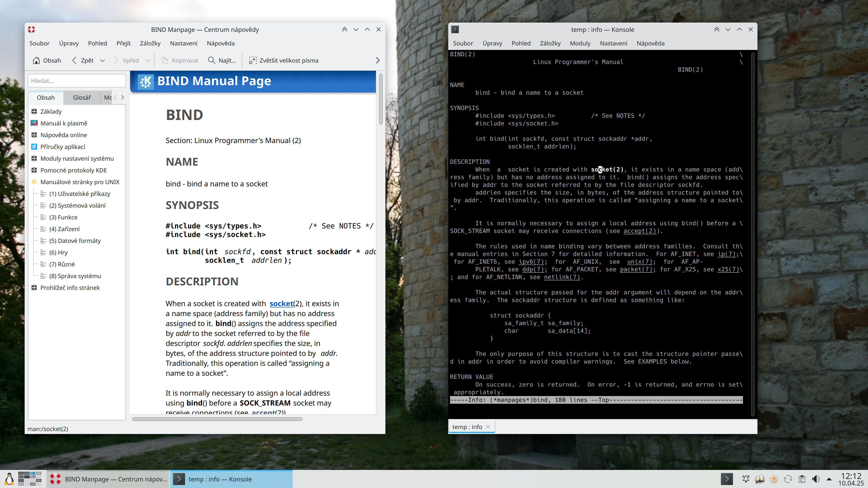
Task: Click help center vertical scrollbar
Action: 381,99
